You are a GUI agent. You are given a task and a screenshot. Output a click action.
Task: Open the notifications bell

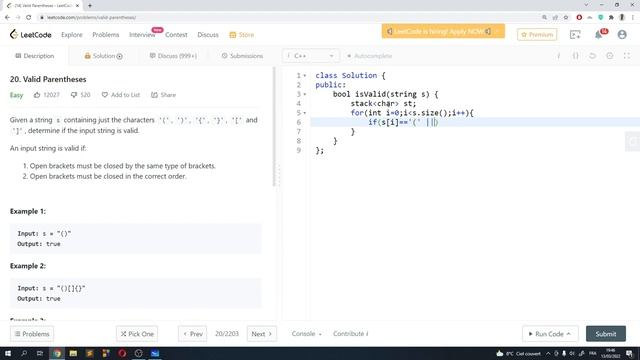[x=598, y=35]
